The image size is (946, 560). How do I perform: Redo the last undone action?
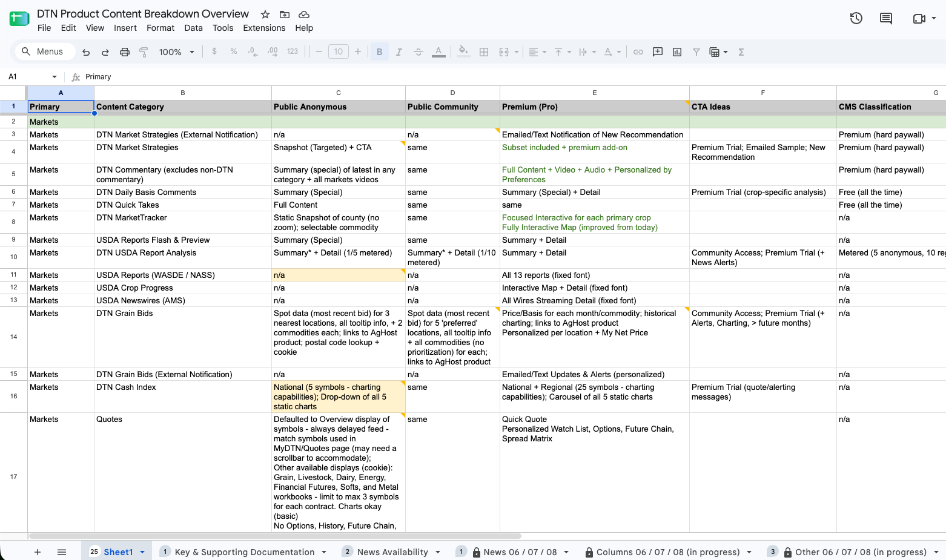click(105, 52)
